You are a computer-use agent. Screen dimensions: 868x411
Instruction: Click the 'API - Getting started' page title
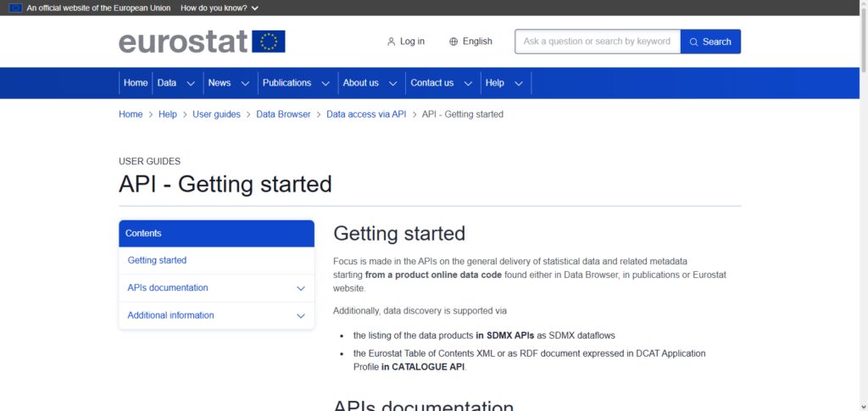(225, 184)
